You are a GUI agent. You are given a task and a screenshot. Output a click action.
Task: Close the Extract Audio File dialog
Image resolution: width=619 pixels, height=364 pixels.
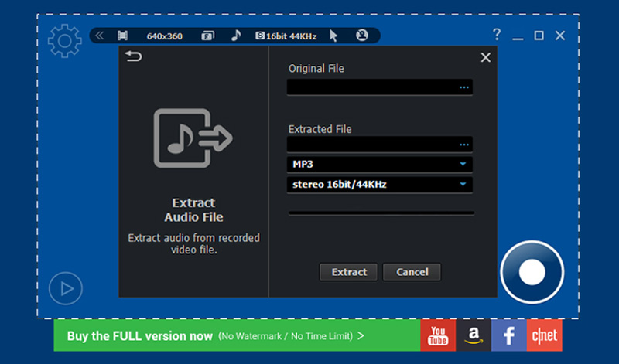point(486,57)
